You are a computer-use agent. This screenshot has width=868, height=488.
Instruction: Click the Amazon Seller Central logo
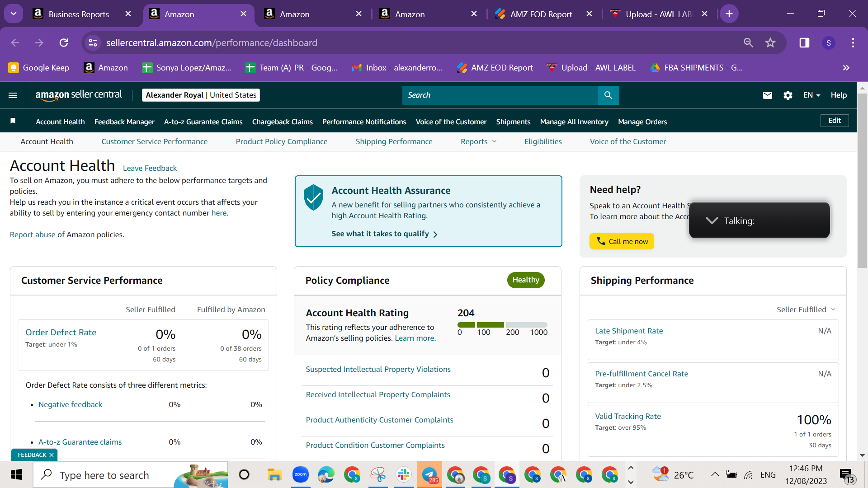(79, 95)
